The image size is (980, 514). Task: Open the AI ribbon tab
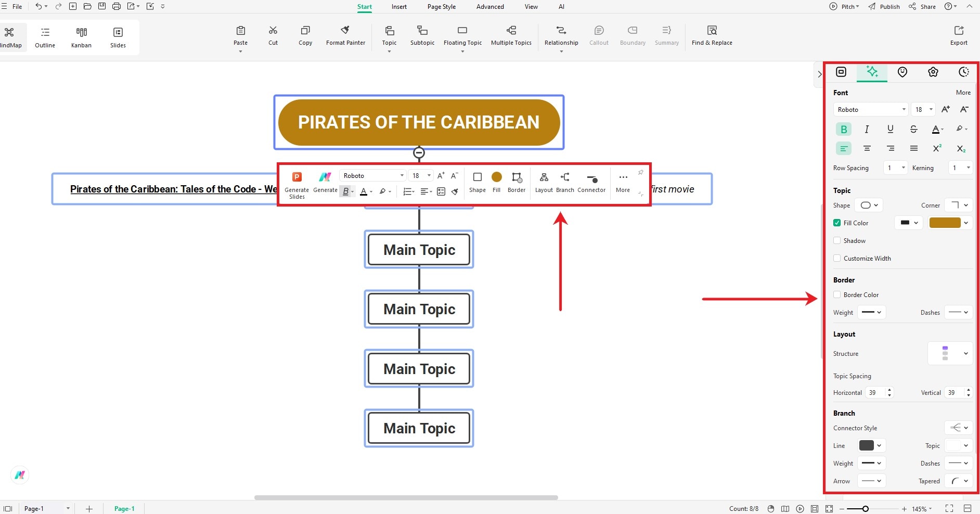(561, 7)
